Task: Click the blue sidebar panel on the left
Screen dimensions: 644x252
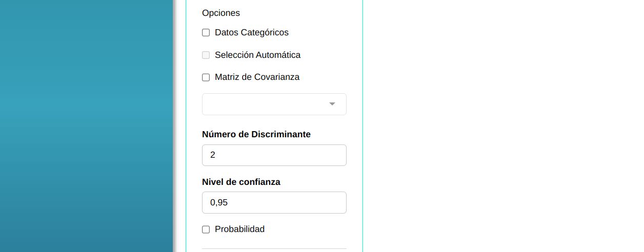Action: [x=86, y=126]
